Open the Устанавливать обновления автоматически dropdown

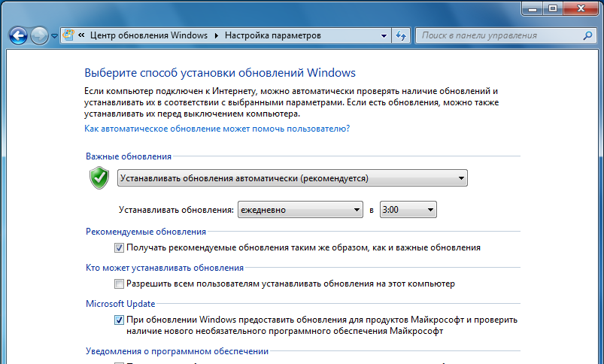pyautogui.click(x=293, y=178)
